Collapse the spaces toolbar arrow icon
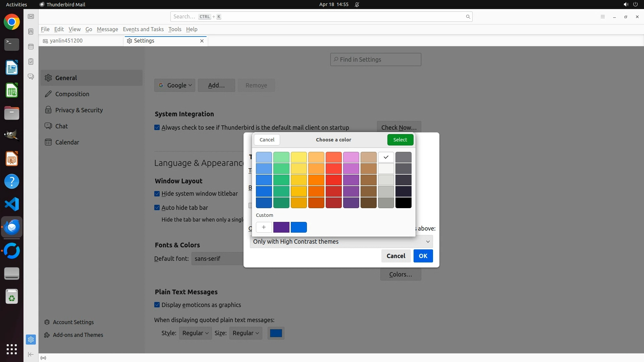Image resolution: width=644 pixels, height=362 pixels. [x=31, y=354]
